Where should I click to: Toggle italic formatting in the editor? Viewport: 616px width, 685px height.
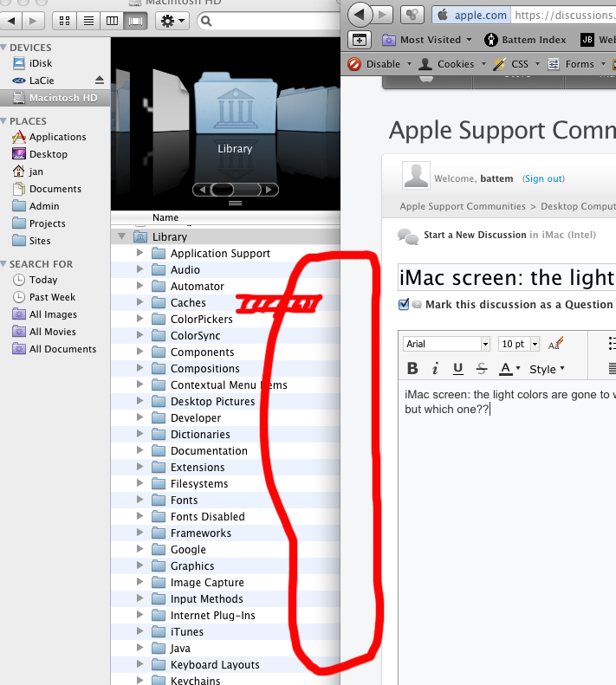point(435,369)
